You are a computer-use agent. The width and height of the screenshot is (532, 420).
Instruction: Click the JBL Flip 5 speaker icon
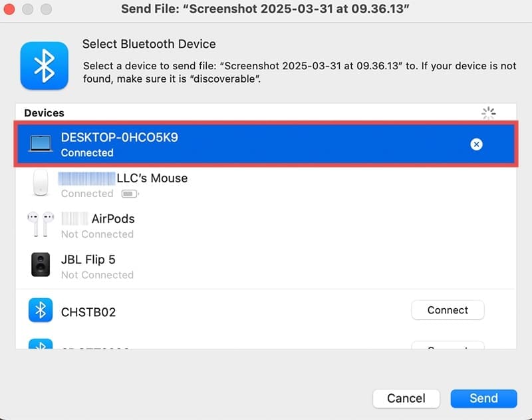(x=41, y=265)
